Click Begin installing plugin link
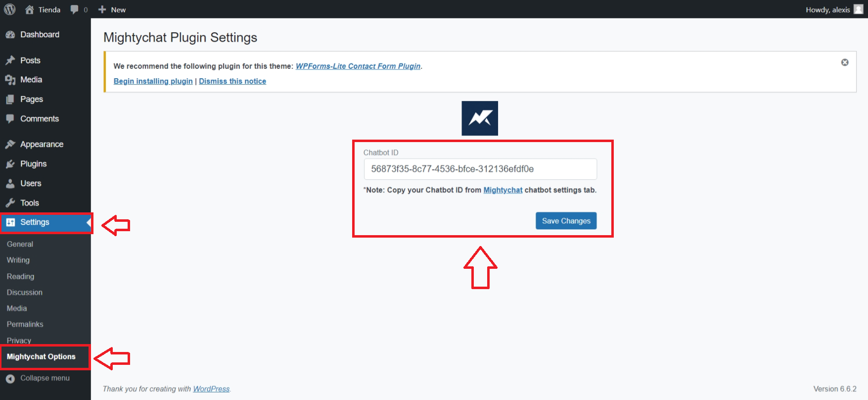 coord(153,81)
